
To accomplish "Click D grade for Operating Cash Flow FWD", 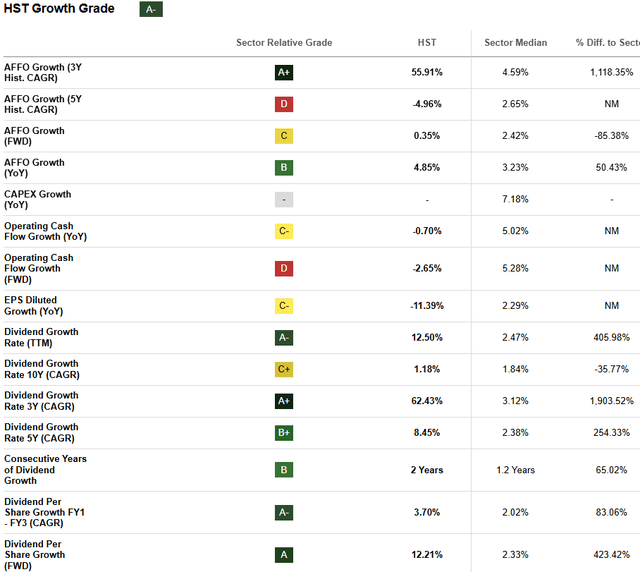I will pos(284,268).
